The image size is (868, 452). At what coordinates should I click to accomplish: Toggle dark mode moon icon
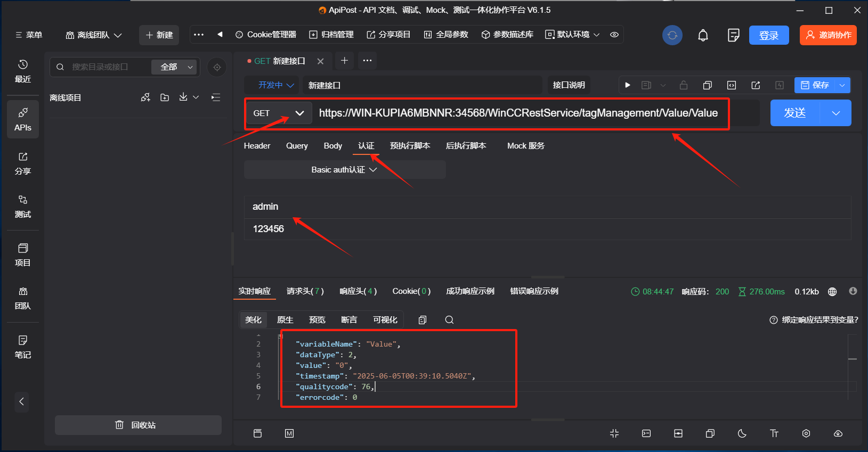742,433
